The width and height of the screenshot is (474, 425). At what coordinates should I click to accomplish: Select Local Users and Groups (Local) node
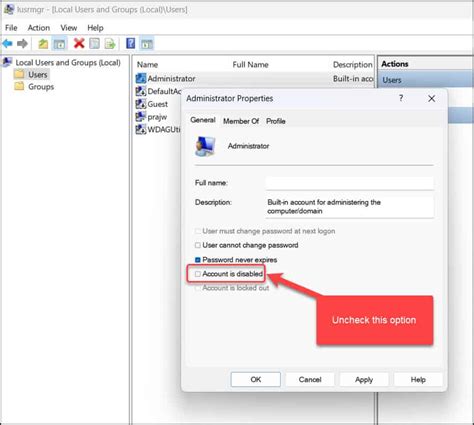point(68,62)
